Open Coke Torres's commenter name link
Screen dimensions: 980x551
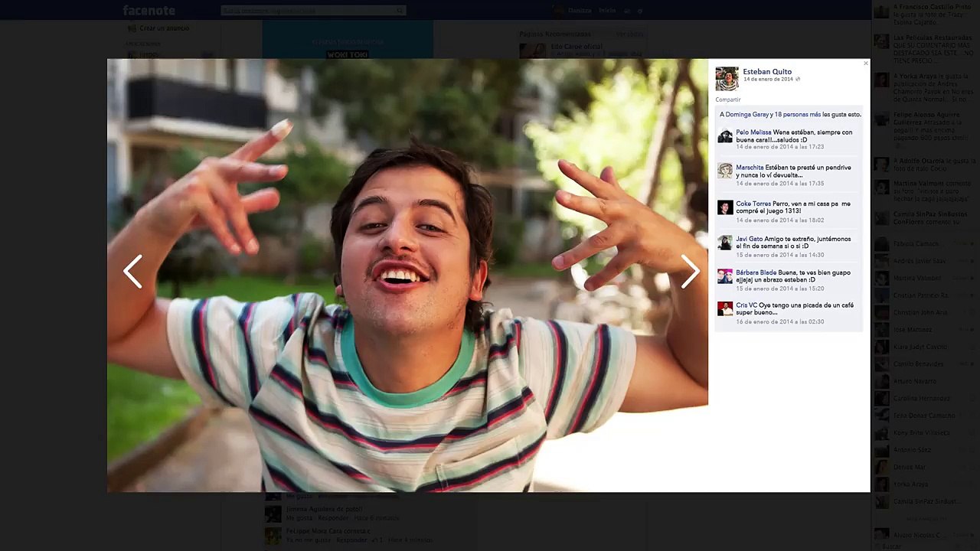(x=753, y=204)
